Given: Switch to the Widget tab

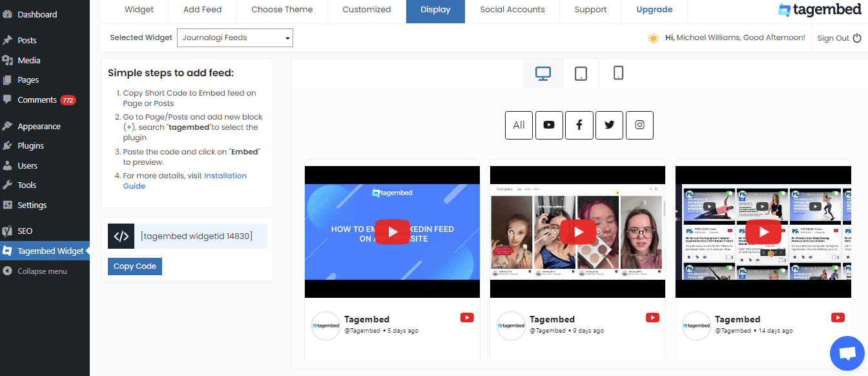Looking at the screenshot, I should click(139, 10).
